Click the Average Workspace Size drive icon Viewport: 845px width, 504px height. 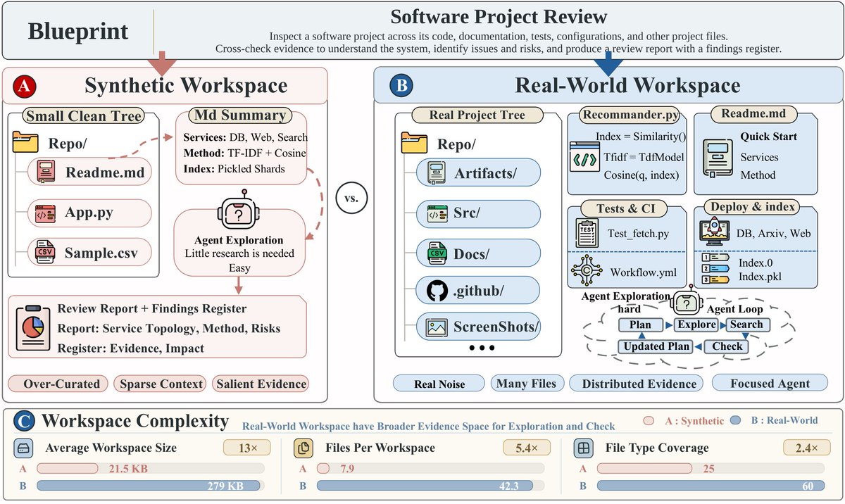click(x=23, y=448)
